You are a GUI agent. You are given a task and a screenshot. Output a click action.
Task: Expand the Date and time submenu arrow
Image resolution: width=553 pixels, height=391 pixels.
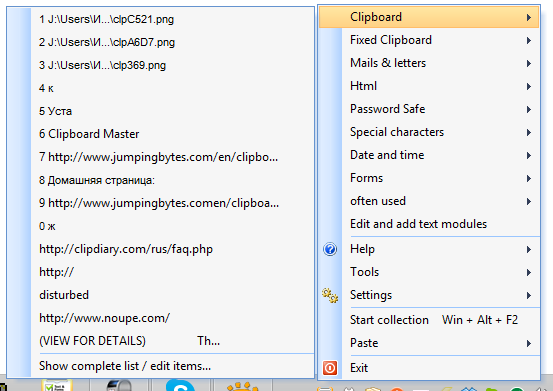click(x=528, y=155)
